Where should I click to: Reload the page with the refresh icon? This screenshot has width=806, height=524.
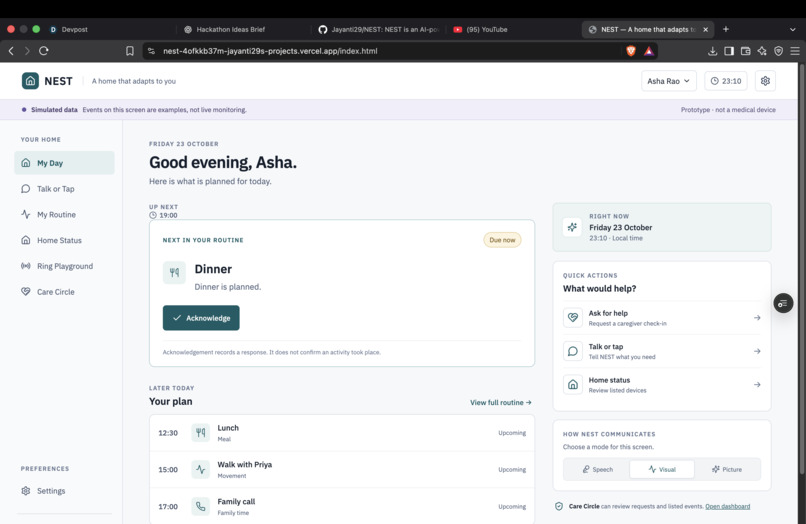[x=44, y=51]
